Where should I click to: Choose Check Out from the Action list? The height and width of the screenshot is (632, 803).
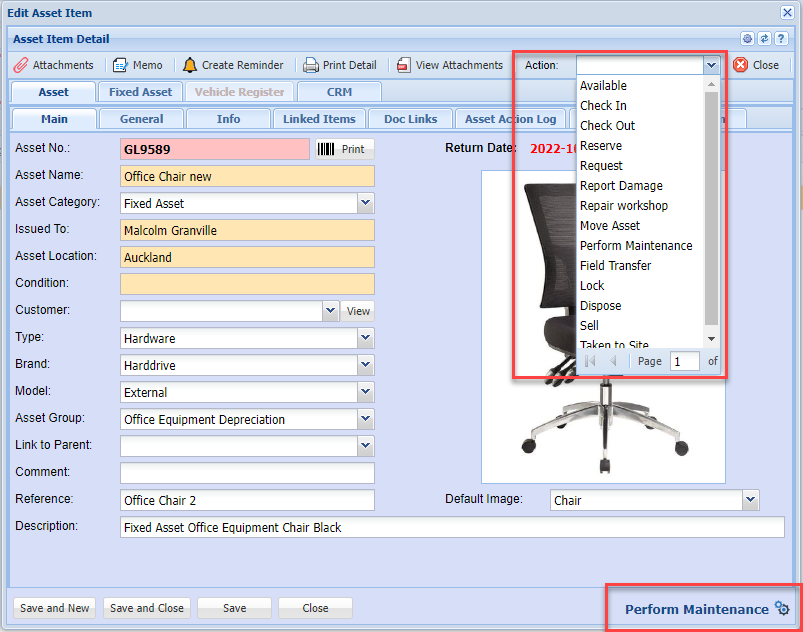(607, 126)
